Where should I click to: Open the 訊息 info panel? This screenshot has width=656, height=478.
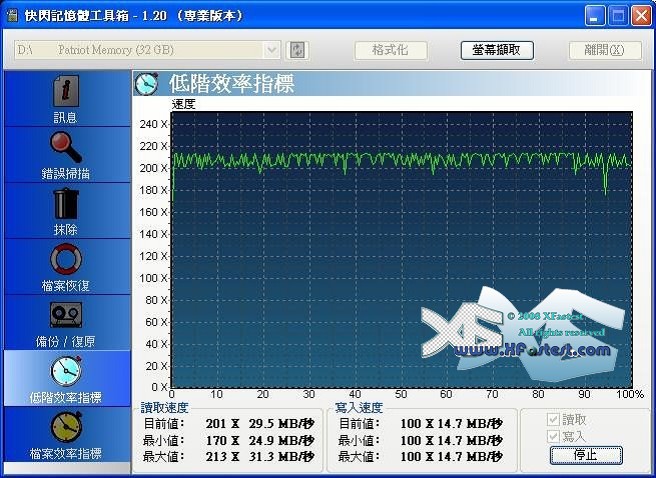point(66,99)
